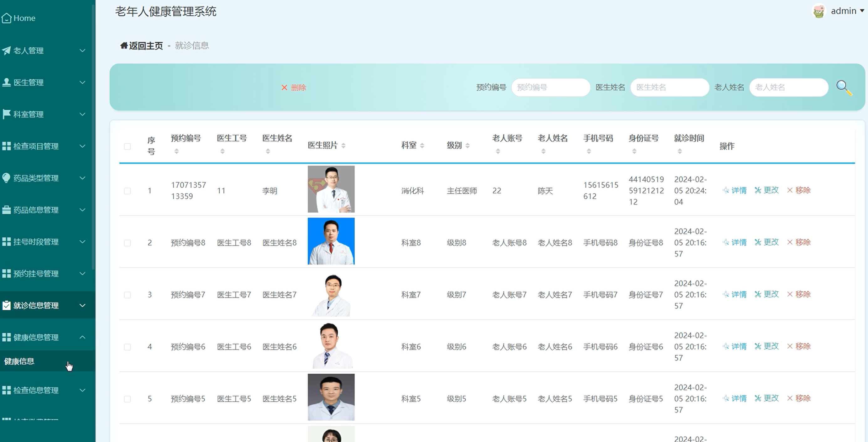This screenshot has width=868, height=442.
Task: Click the flag icon beside 科室管理
Action: 6,114
